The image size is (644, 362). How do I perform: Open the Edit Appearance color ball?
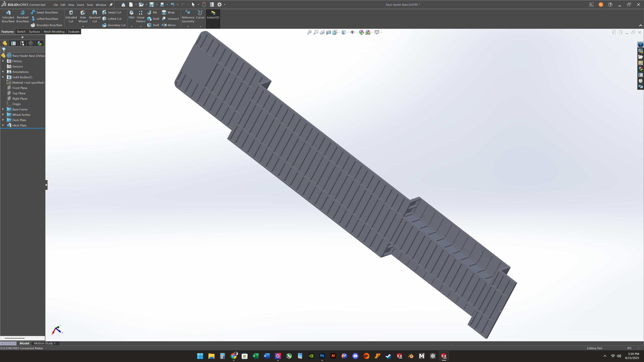click(x=361, y=32)
